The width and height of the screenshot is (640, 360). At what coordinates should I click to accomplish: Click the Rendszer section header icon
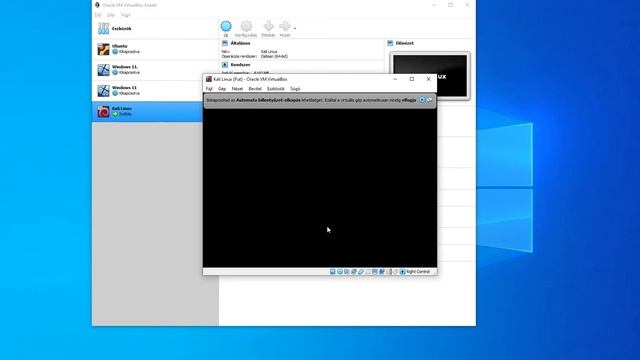pyautogui.click(x=225, y=64)
